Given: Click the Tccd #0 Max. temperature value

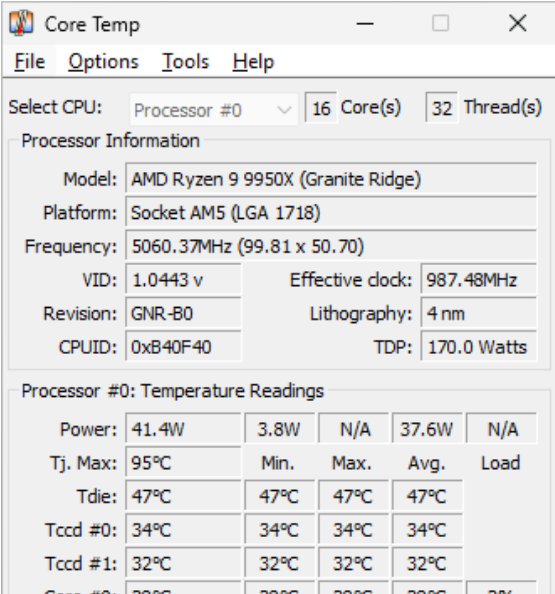Looking at the screenshot, I should click(x=353, y=530).
